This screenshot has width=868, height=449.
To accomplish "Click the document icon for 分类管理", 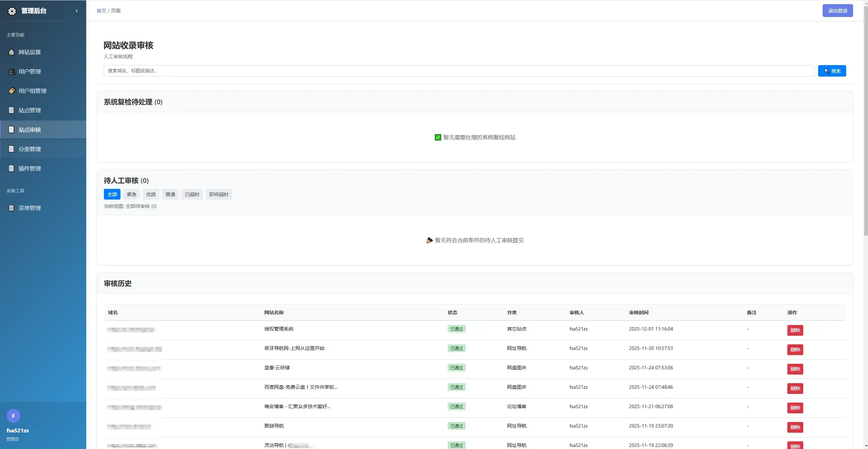I will pyautogui.click(x=11, y=149).
